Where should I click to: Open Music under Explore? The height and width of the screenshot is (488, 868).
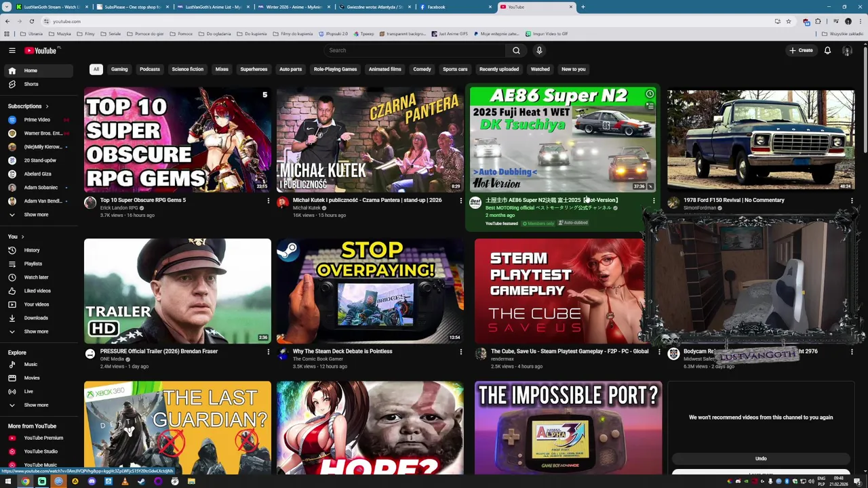click(x=38, y=365)
